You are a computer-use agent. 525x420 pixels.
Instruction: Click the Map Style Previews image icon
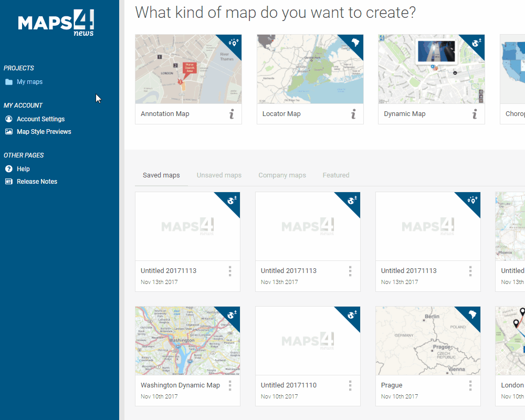(x=9, y=132)
